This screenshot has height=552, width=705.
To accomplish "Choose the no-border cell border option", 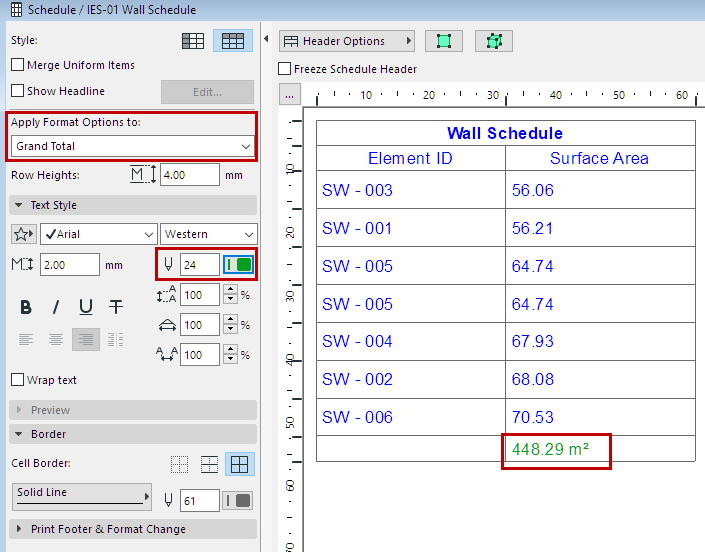I will tap(179, 464).
